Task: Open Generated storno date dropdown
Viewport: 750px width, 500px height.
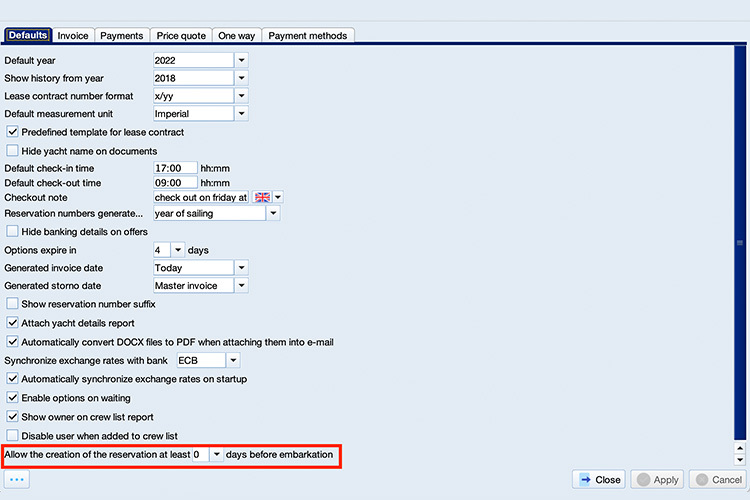Action: [x=241, y=286]
